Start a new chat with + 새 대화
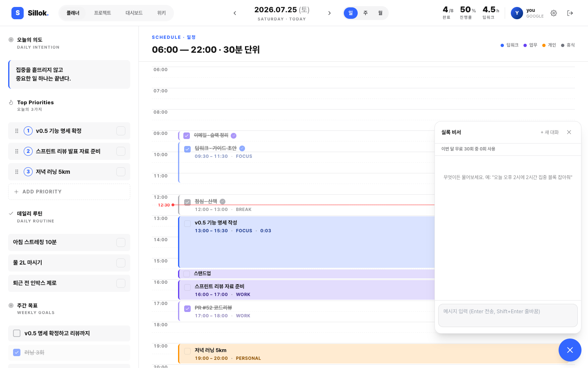This screenshot has height=368, width=588. click(550, 132)
